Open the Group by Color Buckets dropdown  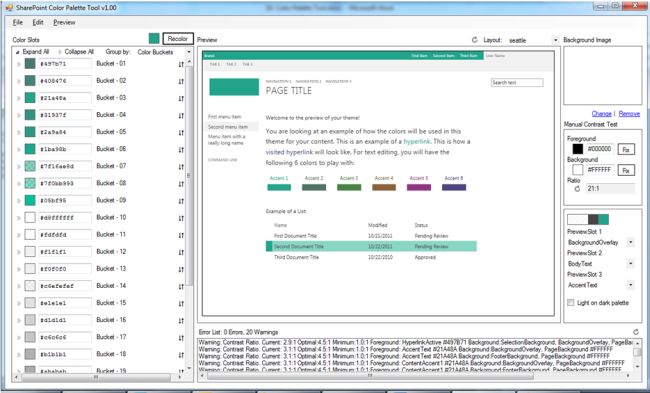click(189, 52)
